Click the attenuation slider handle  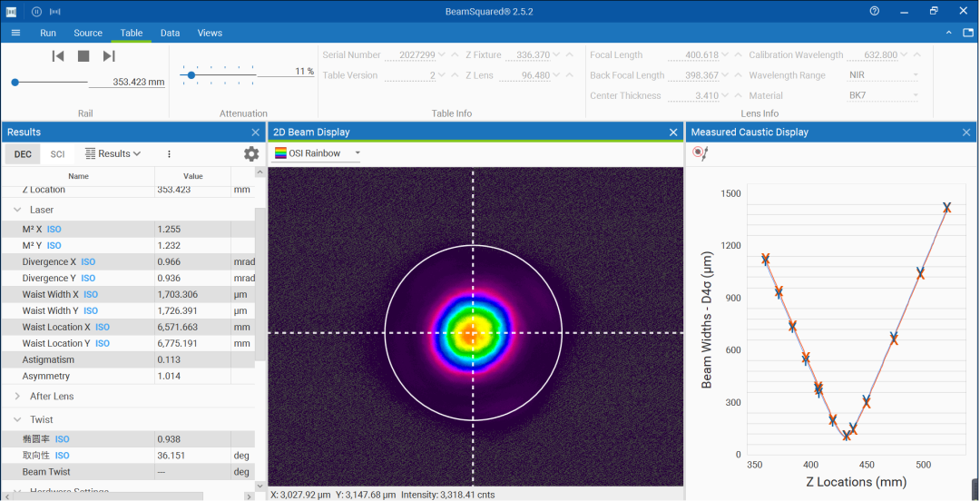pos(191,75)
